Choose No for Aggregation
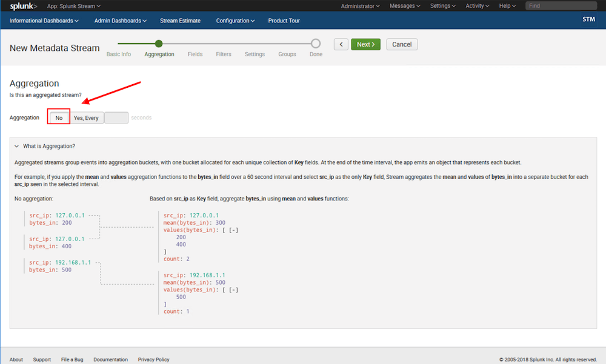This screenshot has height=364, width=606. point(59,118)
